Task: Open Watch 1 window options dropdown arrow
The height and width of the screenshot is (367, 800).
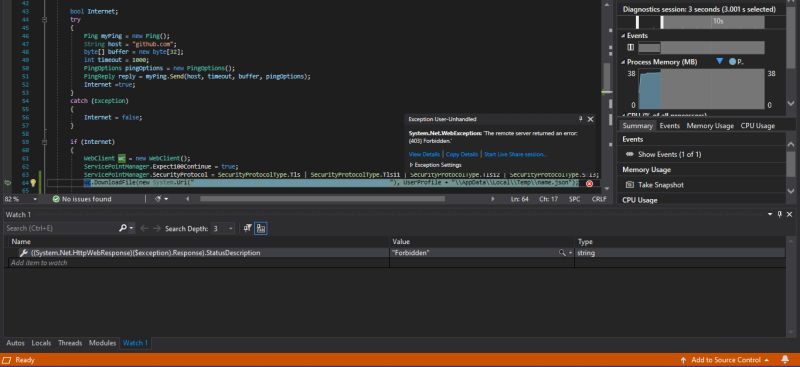Action: pyautogui.click(x=770, y=214)
